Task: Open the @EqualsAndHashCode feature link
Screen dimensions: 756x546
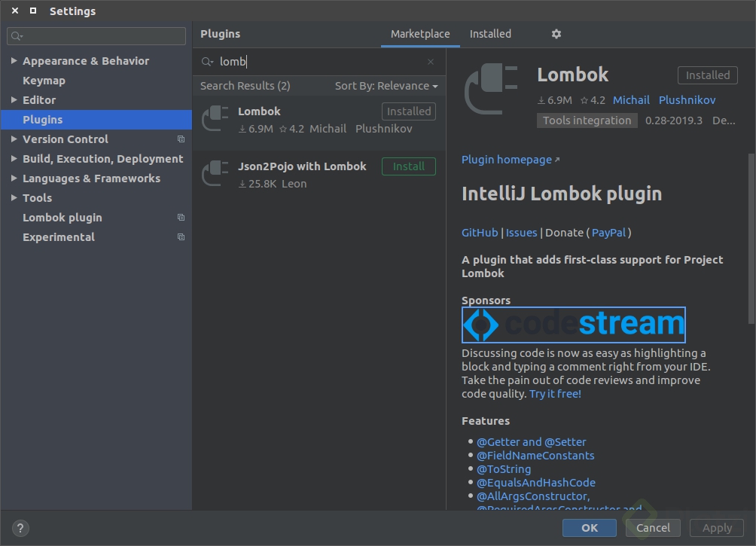Action: (x=535, y=482)
